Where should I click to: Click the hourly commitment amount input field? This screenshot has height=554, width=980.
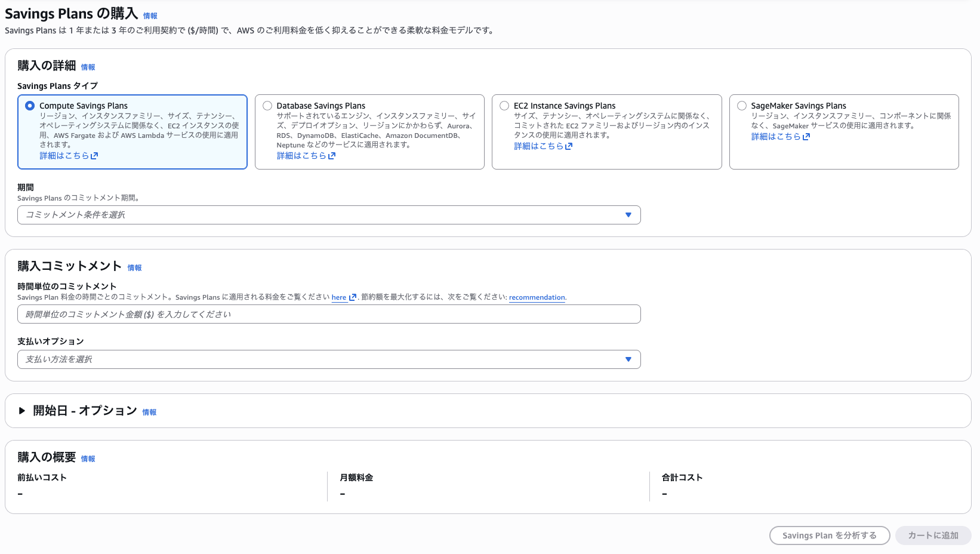point(329,314)
